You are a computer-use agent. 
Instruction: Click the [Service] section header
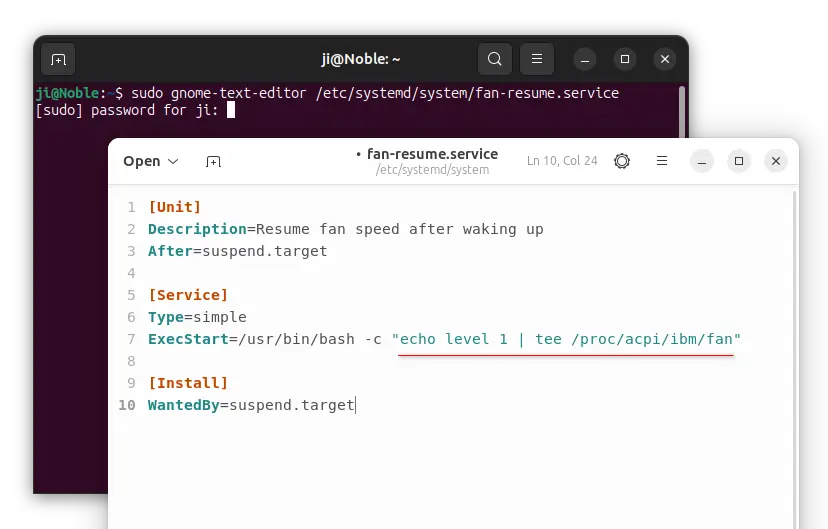pos(187,295)
